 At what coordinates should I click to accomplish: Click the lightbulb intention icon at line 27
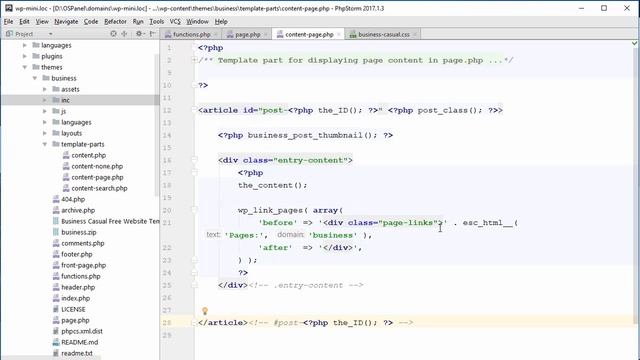click(x=205, y=311)
